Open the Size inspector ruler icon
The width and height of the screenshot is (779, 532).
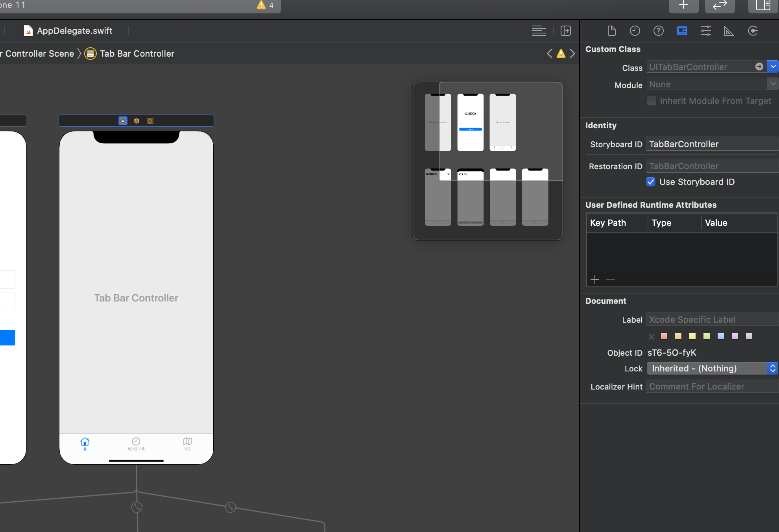729,31
